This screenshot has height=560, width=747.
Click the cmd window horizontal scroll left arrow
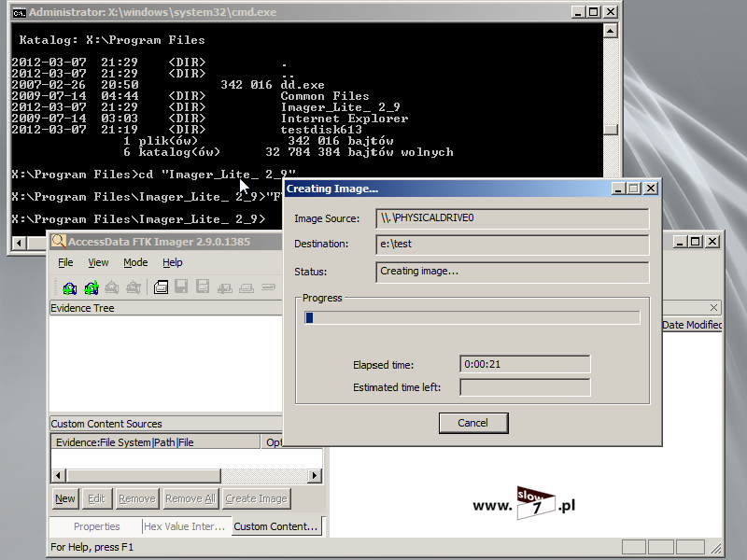pyautogui.click(x=19, y=243)
